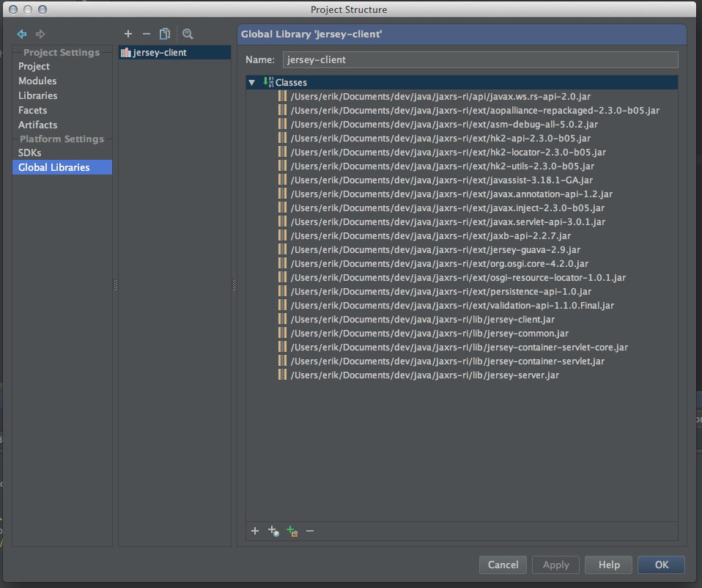702x588 pixels.
Task: Select org.osgi.core-4.2.0.jar entry
Action: [439, 263]
